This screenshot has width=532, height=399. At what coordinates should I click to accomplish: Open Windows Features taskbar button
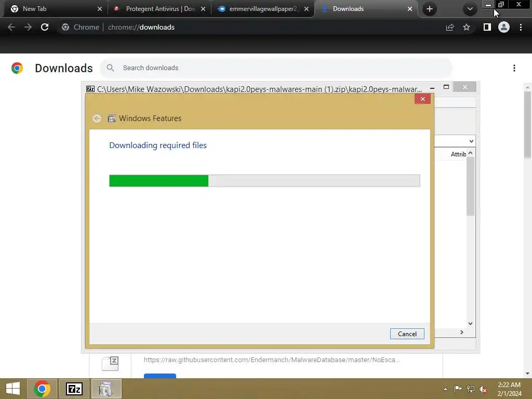(x=107, y=389)
